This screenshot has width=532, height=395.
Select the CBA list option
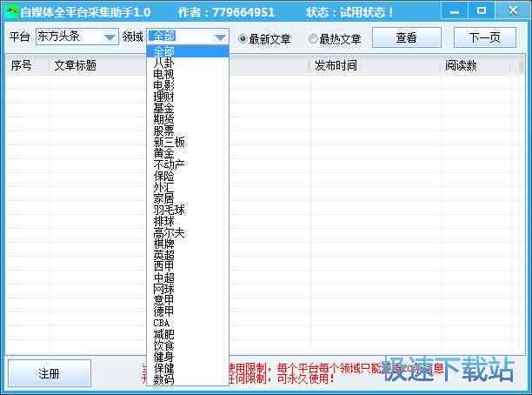(188, 323)
